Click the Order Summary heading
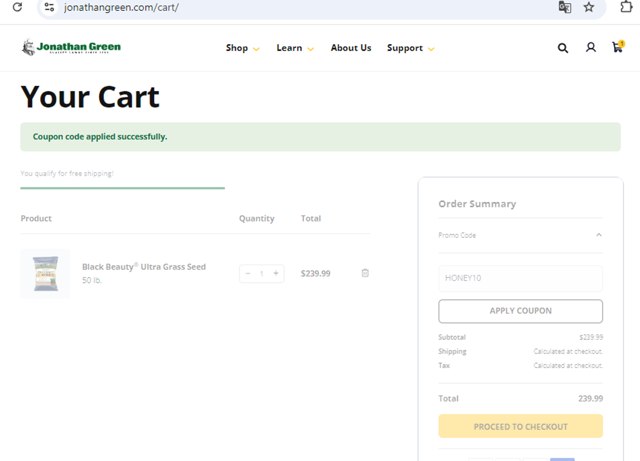640x461 pixels. (x=477, y=204)
